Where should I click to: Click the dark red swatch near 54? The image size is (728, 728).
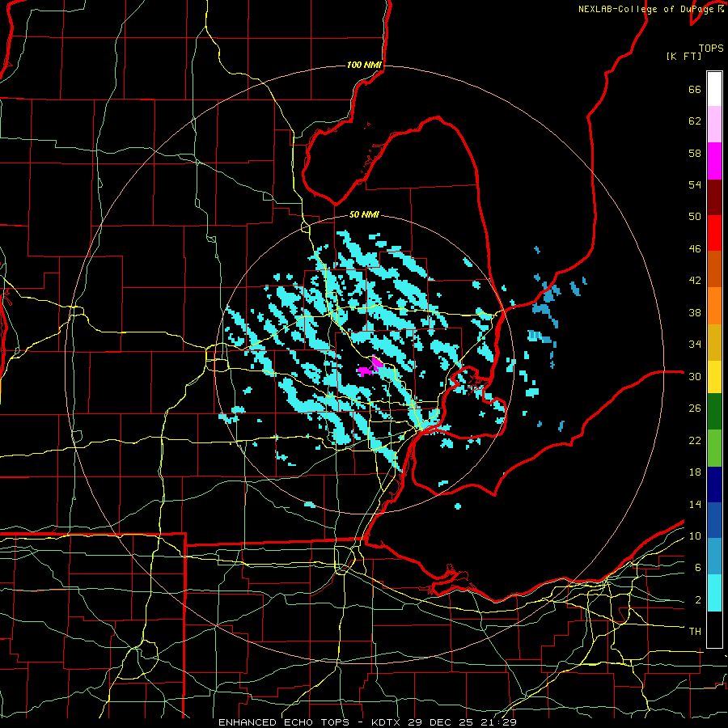pyautogui.click(x=714, y=197)
